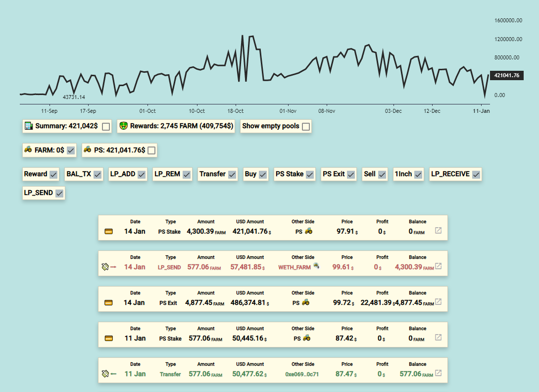
Task: Uncheck the LP_RECEIVE filter
Action: coord(476,175)
